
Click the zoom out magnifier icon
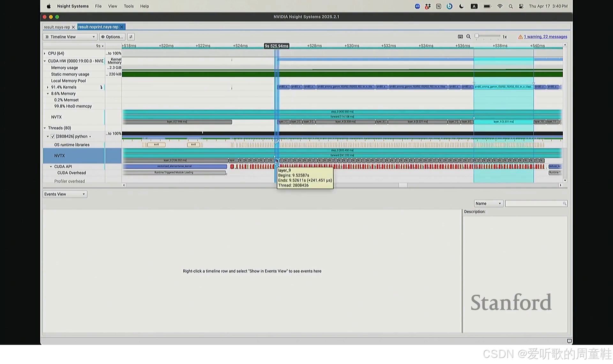tap(468, 37)
